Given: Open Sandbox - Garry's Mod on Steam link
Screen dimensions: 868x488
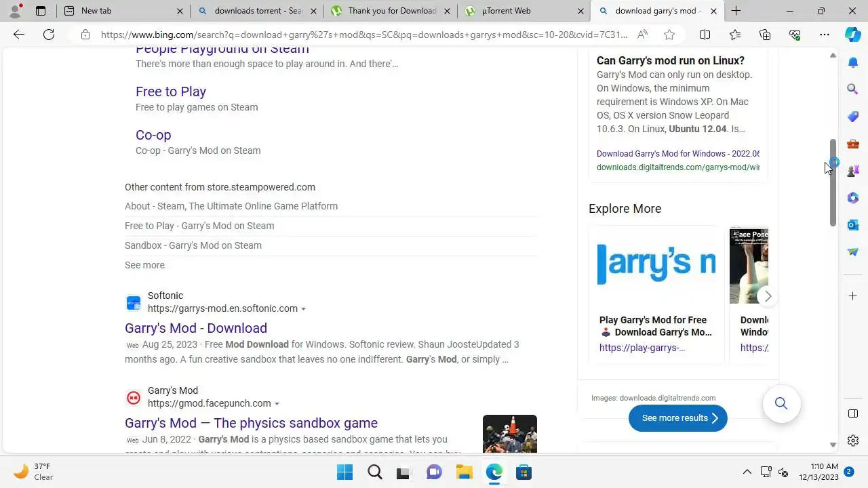Looking at the screenshot, I should click(x=193, y=245).
